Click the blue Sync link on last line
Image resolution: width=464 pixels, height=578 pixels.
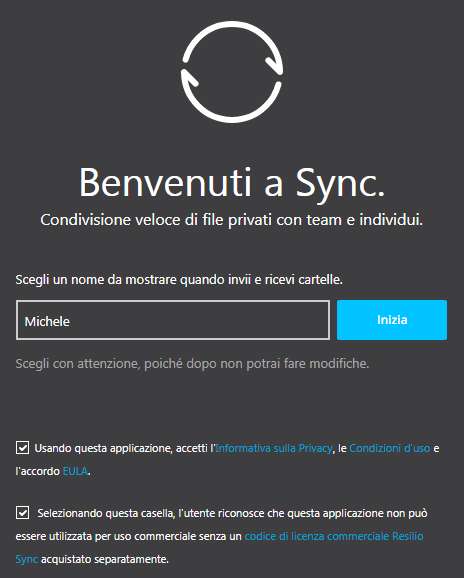tap(27, 559)
